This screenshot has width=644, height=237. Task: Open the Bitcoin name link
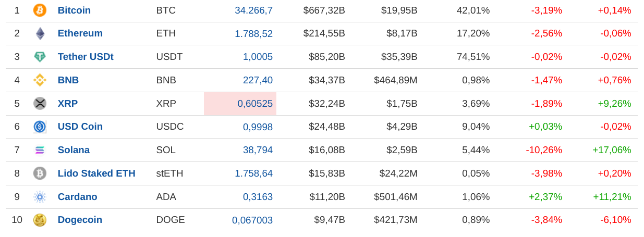pos(74,10)
